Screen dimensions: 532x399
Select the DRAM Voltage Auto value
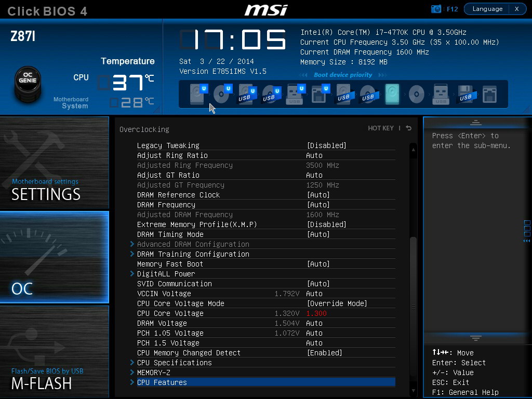tap(314, 323)
